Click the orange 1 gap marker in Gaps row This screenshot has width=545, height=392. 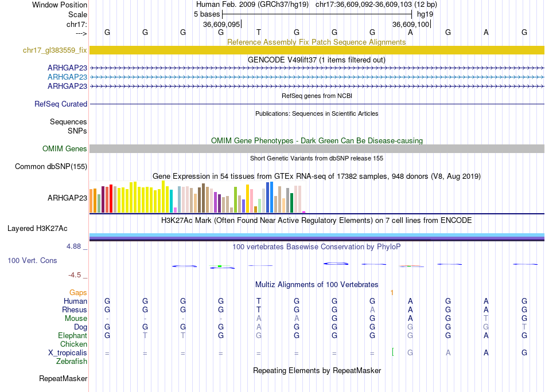(x=392, y=293)
